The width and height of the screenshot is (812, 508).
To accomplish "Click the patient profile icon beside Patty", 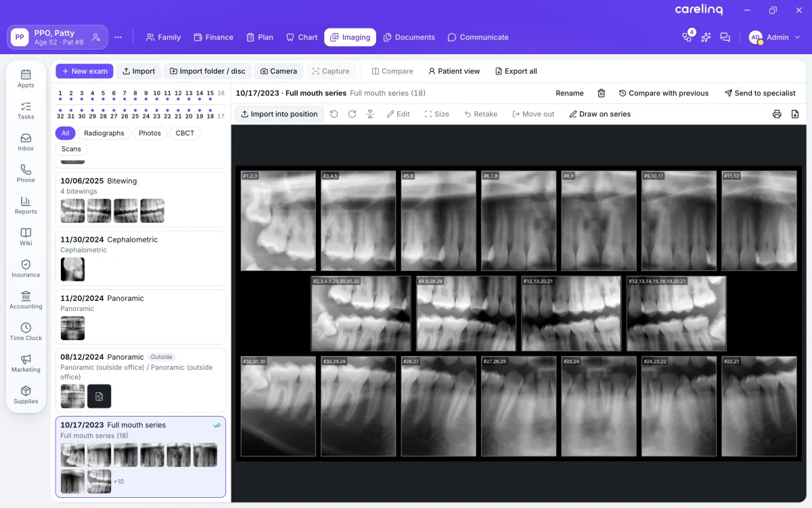I will click(x=96, y=37).
